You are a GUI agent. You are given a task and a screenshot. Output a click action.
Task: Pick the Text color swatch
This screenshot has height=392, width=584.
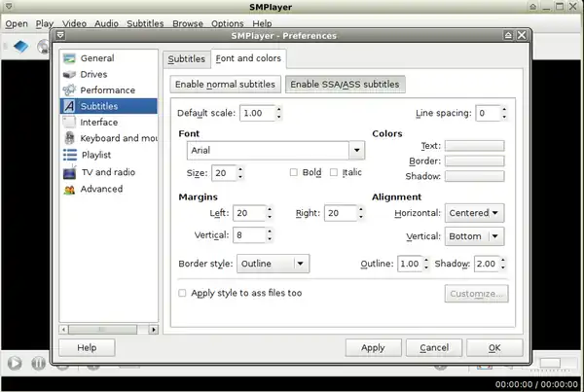click(x=474, y=146)
